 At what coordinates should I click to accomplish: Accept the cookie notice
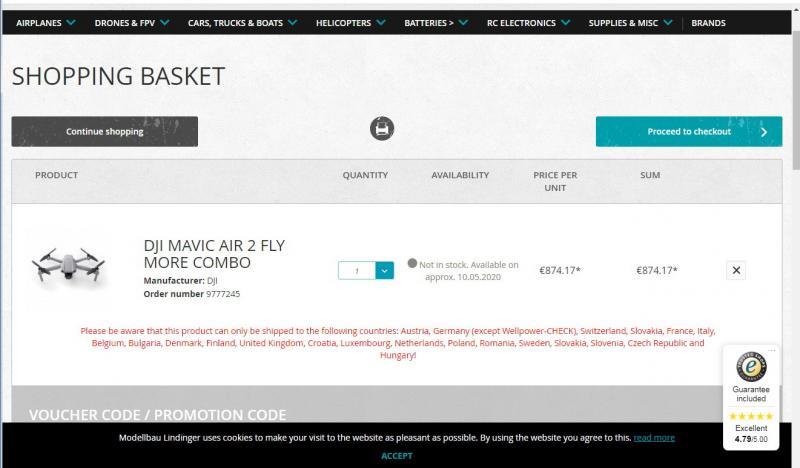pyautogui.click(x=396, y=456)
